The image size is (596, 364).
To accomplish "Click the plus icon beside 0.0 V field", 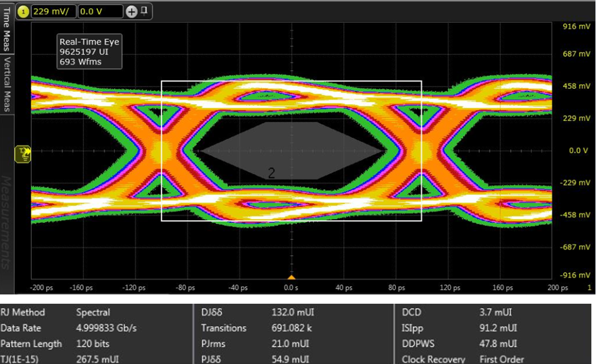I will tap(132, 12).
